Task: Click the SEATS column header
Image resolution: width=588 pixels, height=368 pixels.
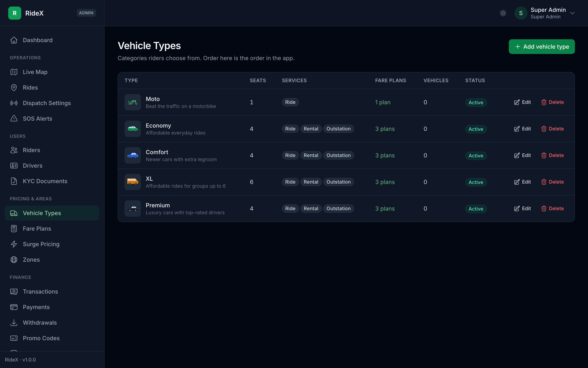Action: (x=258, y=81)
